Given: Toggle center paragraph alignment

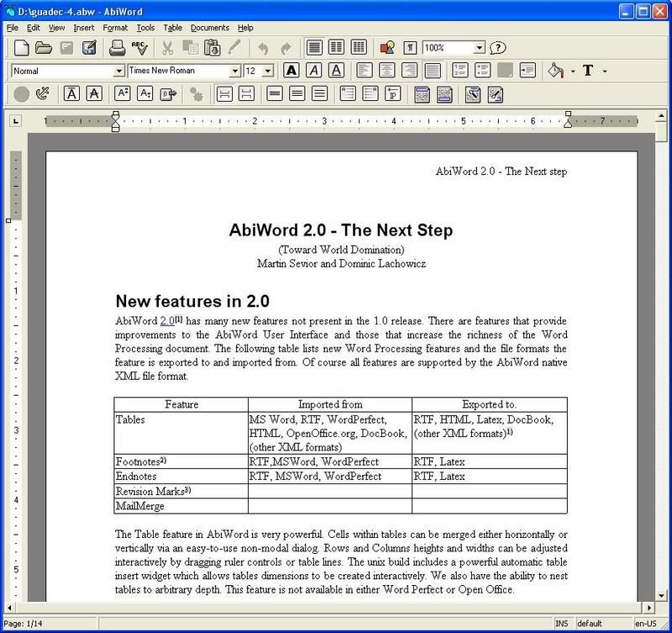Looking at the screenshot, I should (x=387, y=71).
